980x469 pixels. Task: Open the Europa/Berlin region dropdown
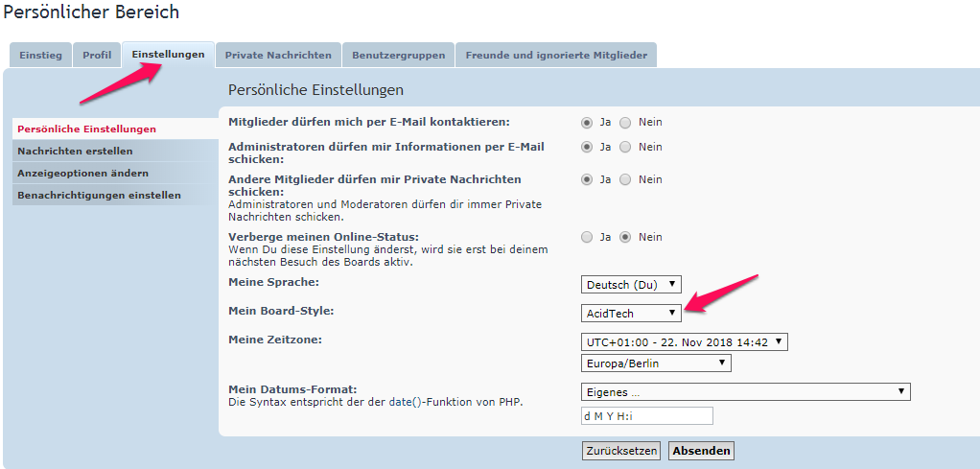point(656,363)
